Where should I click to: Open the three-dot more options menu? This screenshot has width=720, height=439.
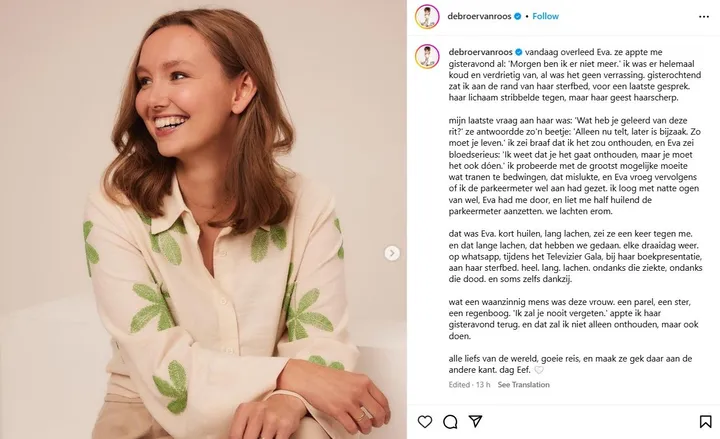[701, 16]
